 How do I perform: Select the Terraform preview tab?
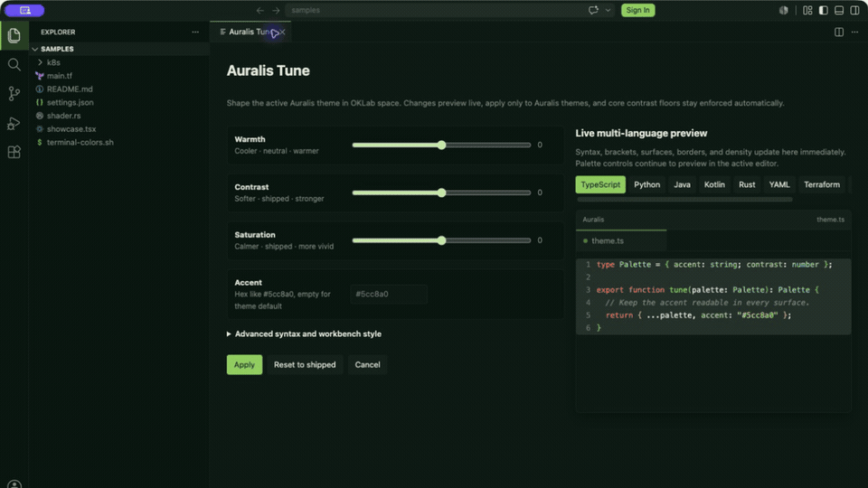pyautogui.click(x=822, y=184)
